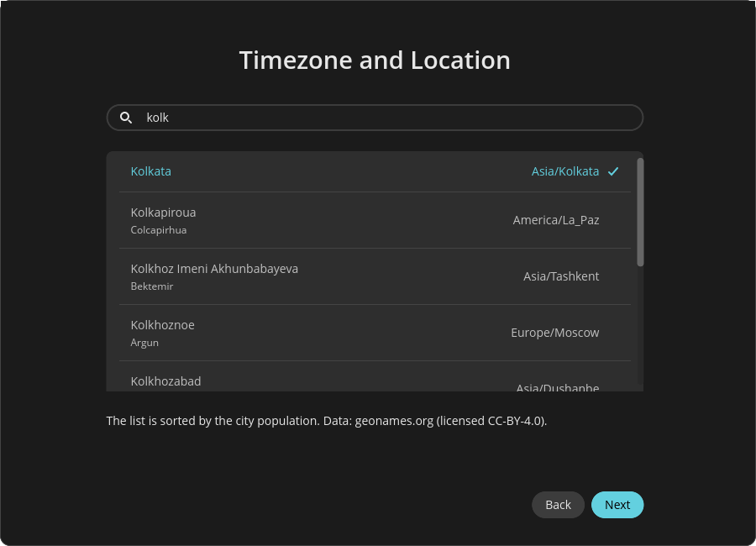Click the partially visible Asia/Dushanbe timezone
756x546 pixels.
pos(558,387)
